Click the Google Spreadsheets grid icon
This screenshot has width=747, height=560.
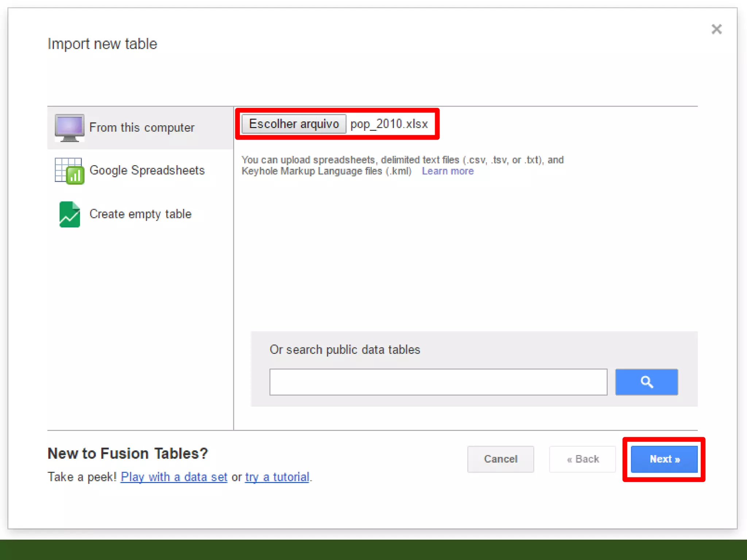tap(69, 171)
